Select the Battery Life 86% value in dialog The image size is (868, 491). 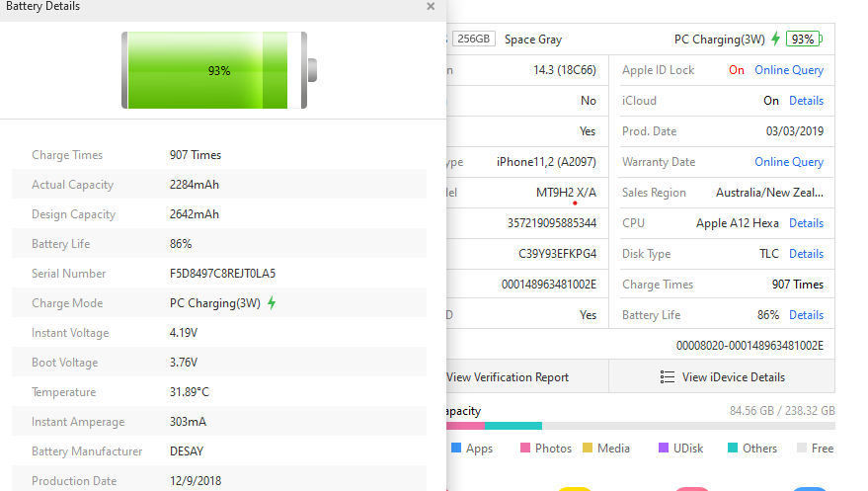(181, 244)
